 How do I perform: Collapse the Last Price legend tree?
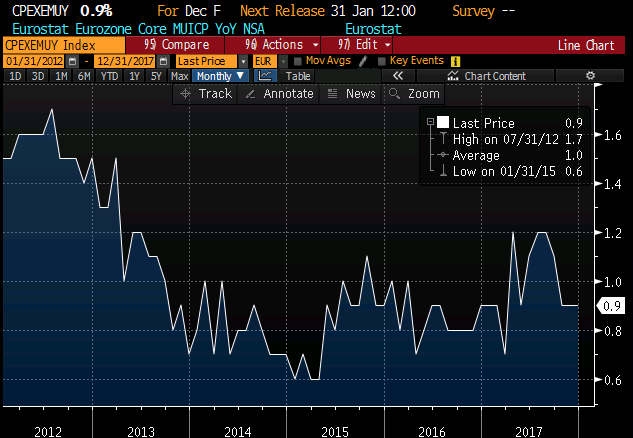(430, 122)
